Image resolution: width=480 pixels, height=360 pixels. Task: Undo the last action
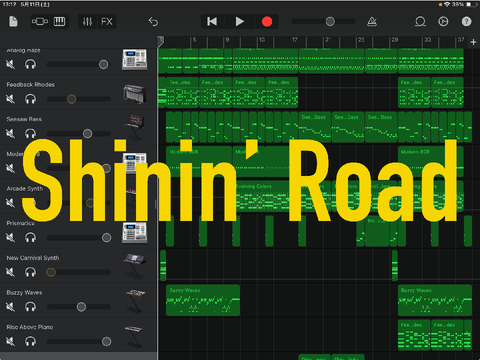pyautogui.click(x=153, y=22)
